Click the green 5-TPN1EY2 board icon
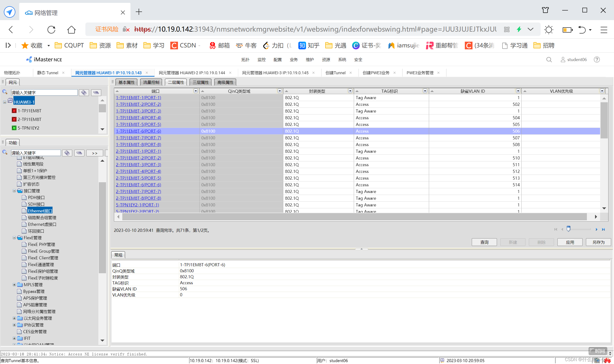 coord(14,128)
